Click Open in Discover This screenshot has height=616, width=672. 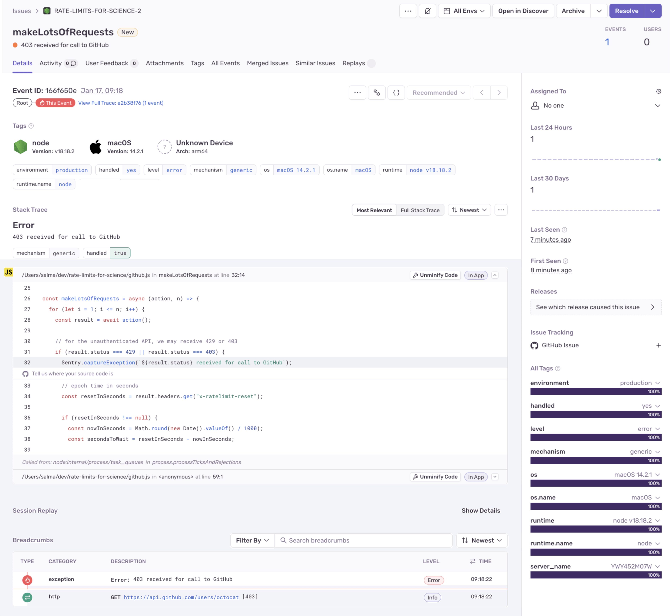click(x=523, y=11)
